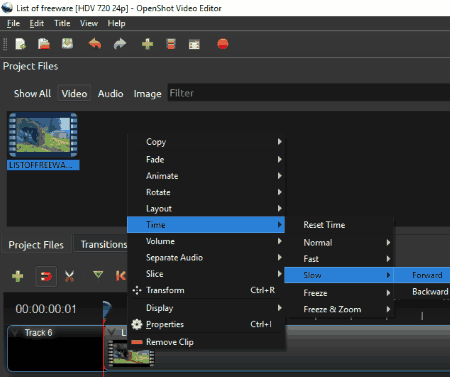450x377 pixels.
Task: Switch to the Transitions tab
Action: point(104,244)
